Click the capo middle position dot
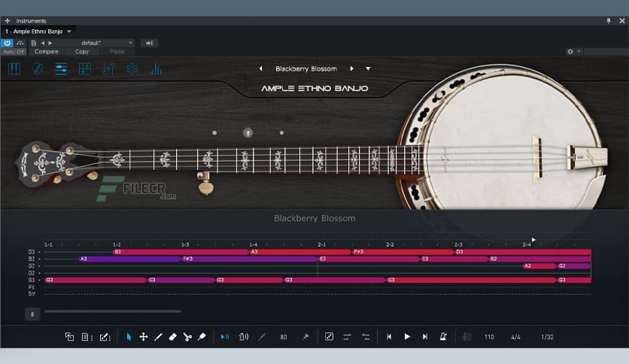The width and height of the screenshot is (629, 364). [248, 132]
